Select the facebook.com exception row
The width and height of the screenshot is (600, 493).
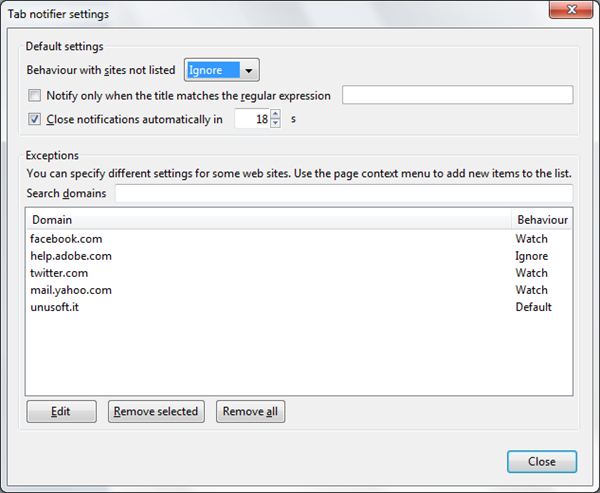(66, 239)
